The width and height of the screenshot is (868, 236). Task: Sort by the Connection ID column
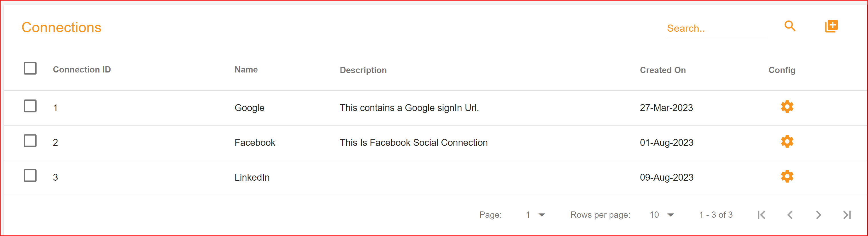(x=82, y=69)
